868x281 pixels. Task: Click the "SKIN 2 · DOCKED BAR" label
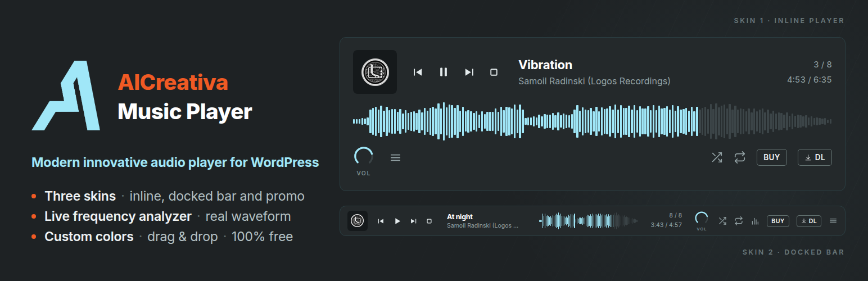click(x=793, y=252)
